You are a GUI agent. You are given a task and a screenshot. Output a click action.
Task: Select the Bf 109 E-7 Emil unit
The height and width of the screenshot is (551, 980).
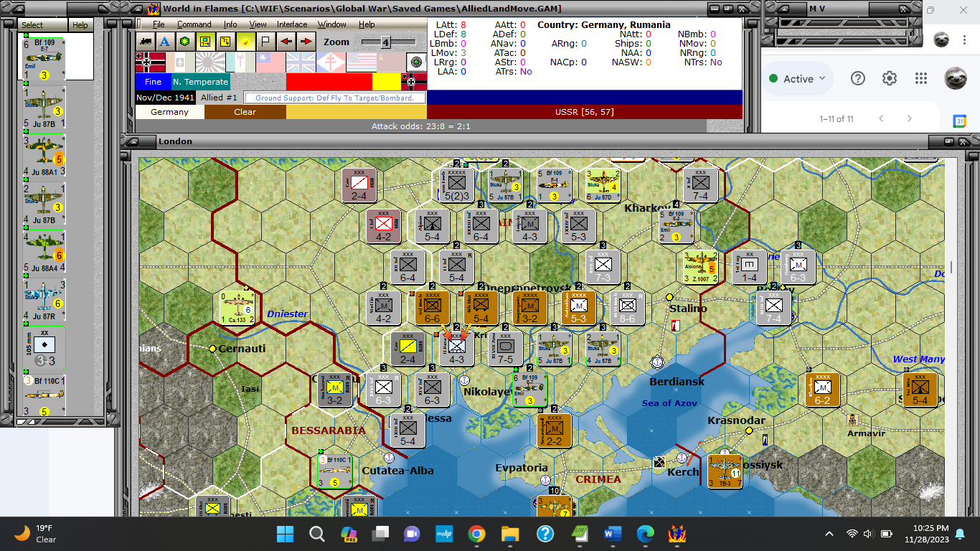pos(44,58)
